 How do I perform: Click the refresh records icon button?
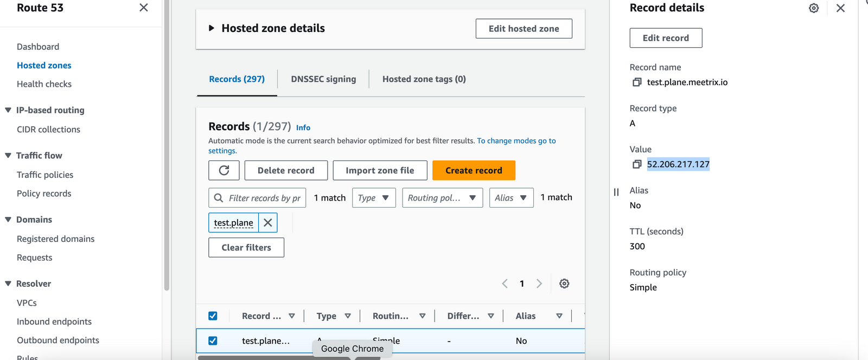224,170
